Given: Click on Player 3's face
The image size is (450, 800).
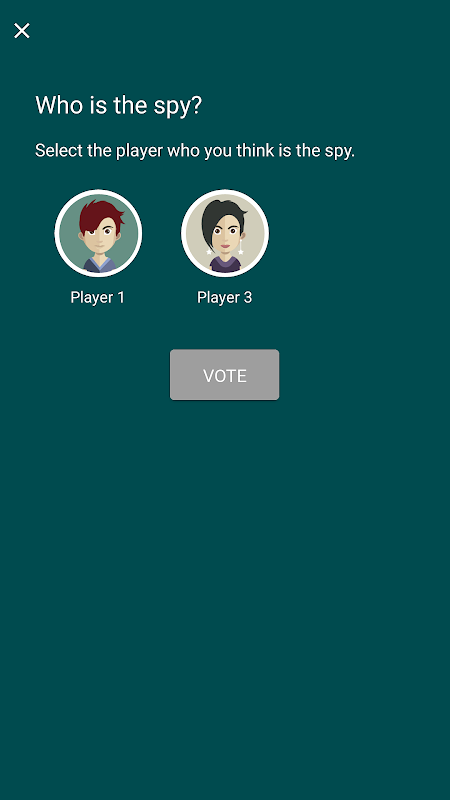Looking at the screenshot, I should coord(227,238).
